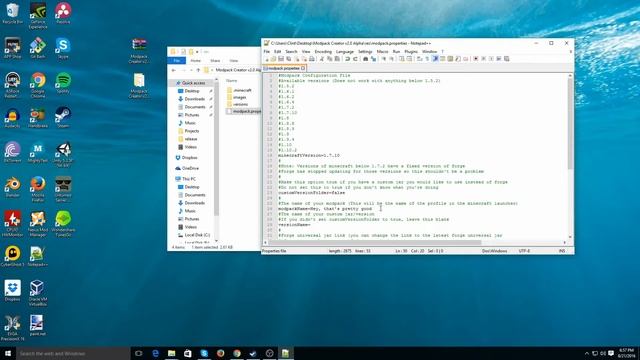Image resolution: width=640 pixels, height=360 pixels.
Task: Open Quick Access Toolbar dropdown in File Explorer
Action: tap(197, 52)
